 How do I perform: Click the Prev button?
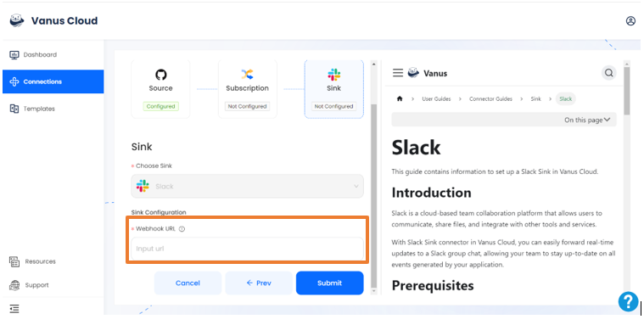click(259, 283)
